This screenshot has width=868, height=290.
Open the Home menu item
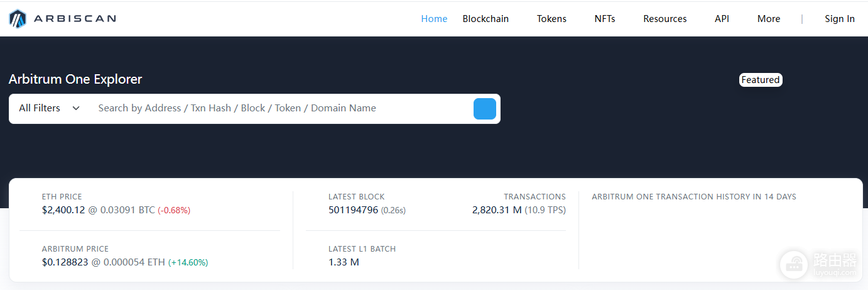pyautogui.click(x=434, y=19)
